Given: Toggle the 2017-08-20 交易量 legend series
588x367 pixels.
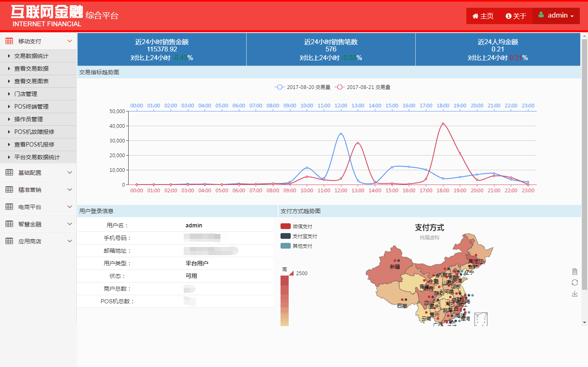Looking at the screenshot, I should pos(303,87).
